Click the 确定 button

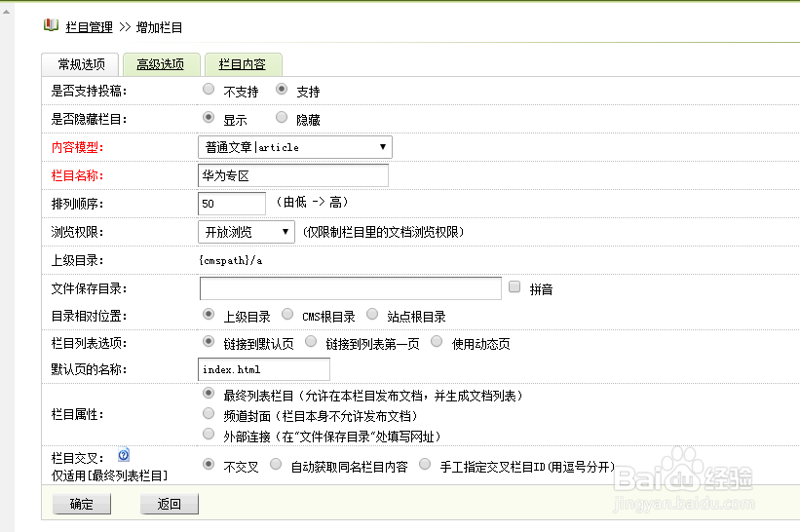coord(82,504)
